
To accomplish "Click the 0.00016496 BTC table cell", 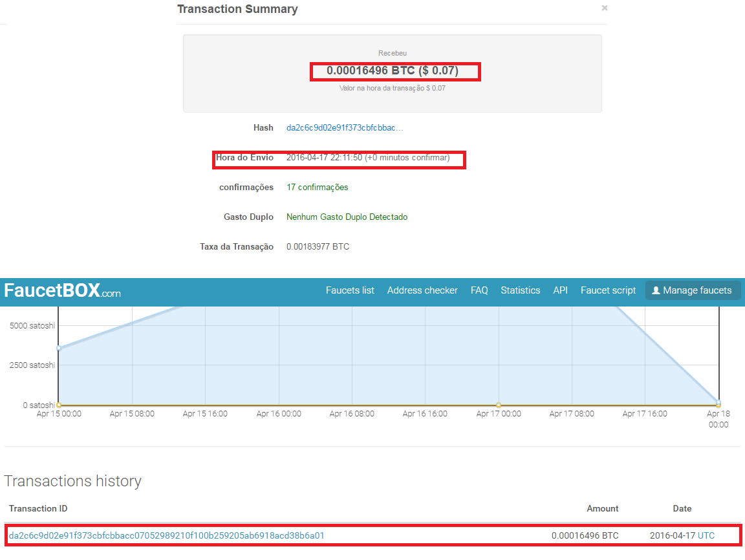I will click(585, 535).
